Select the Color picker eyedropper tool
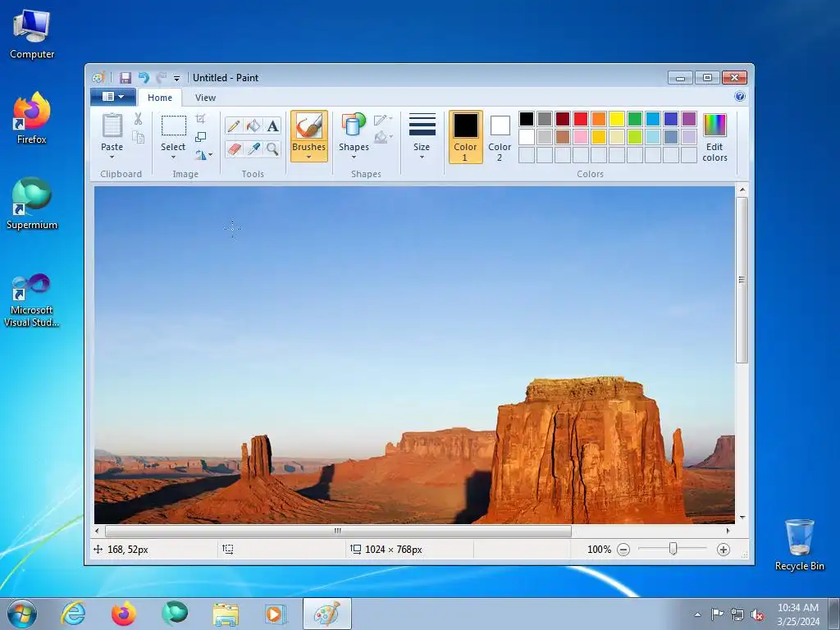Image resolution: width=840 pixels, height=630 pixels. [253, 148]
